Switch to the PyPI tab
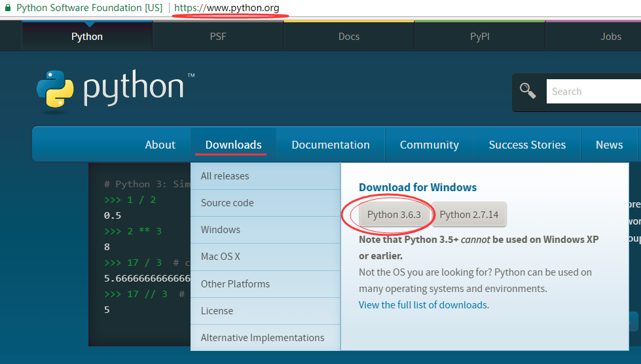Screen dimensions: 641x364 pyautogui.click(x=479, y=37)
